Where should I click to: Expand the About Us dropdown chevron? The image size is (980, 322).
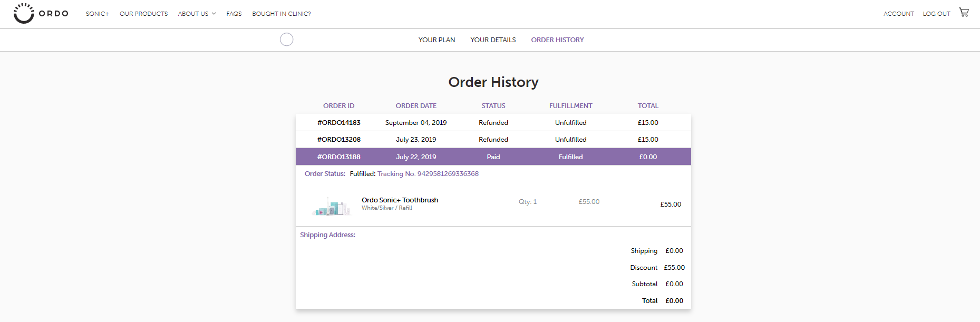point(214,14)
